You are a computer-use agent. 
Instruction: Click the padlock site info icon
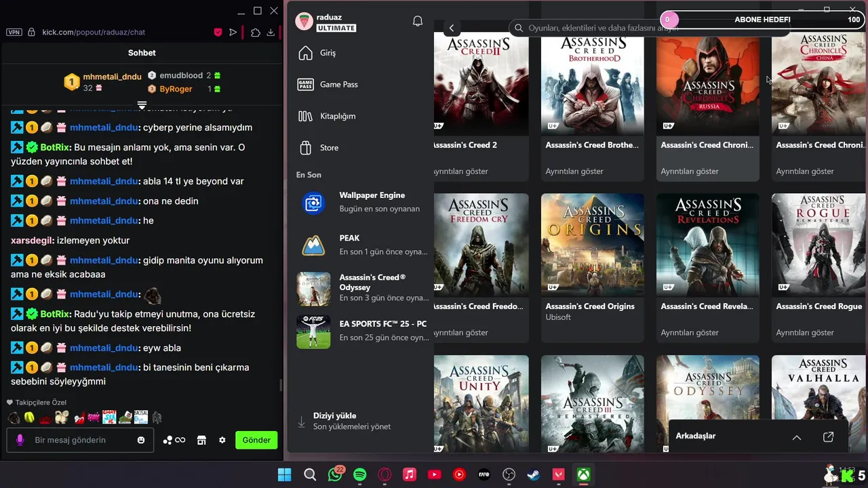(x=31, y=32)
